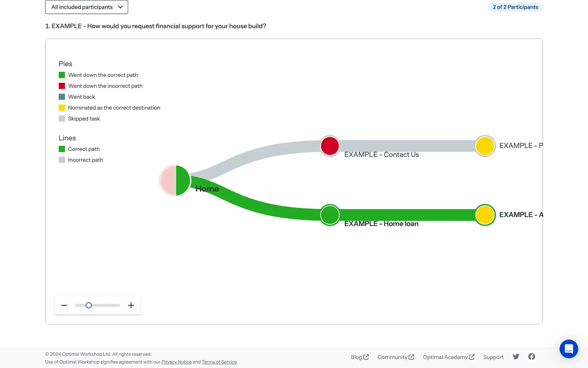Open the Terms of Service link

219,362
